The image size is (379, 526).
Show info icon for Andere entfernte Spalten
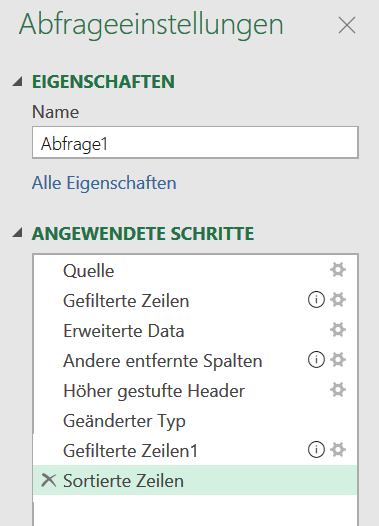click(316, 360)
